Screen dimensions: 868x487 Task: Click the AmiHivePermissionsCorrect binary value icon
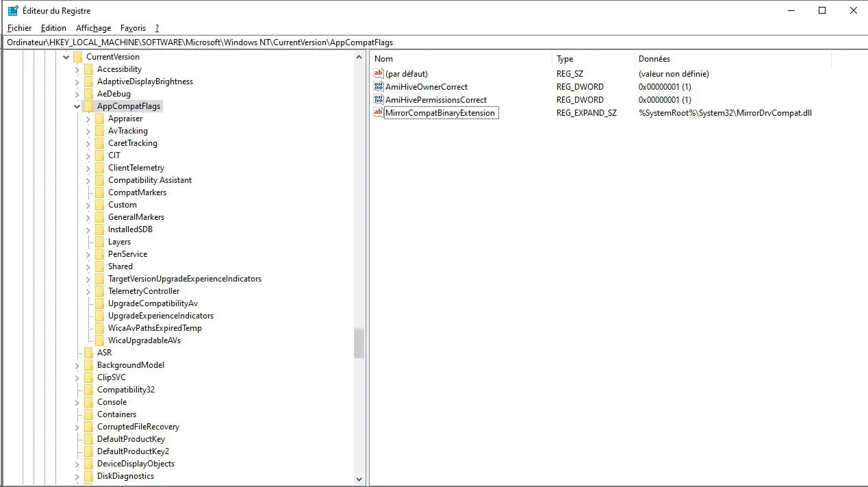(x=379, y=100)
